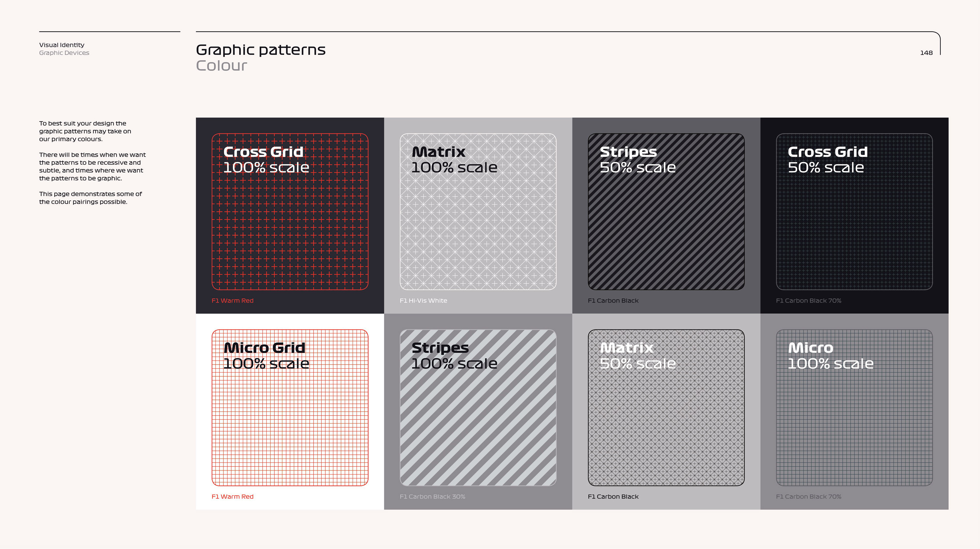Click the Graphic Devices subsection label

(x=64, y=53)
